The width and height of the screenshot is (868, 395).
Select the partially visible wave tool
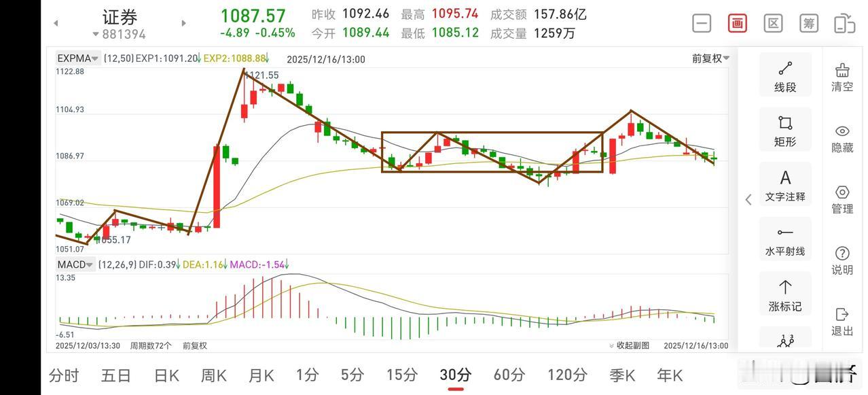pyautogui.click(x=785, y=339)
